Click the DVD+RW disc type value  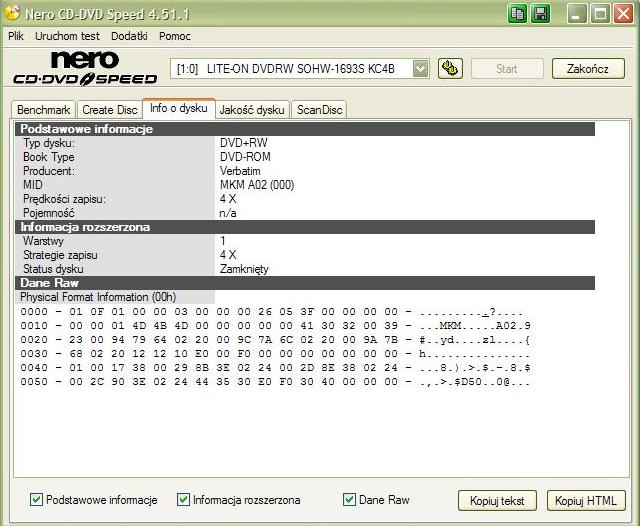pyautogui.click(x=244, y=143)
